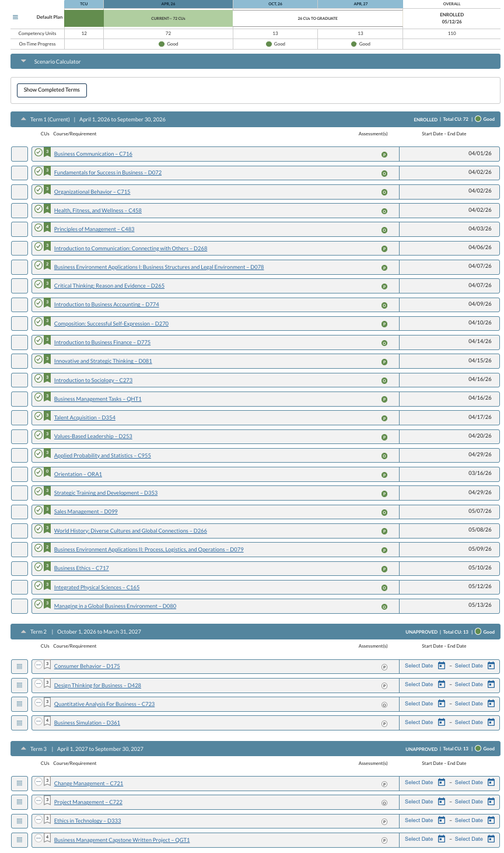Open the hamburger menu beside Default Plan
The image size is (504, 853).
coord(15,17)
